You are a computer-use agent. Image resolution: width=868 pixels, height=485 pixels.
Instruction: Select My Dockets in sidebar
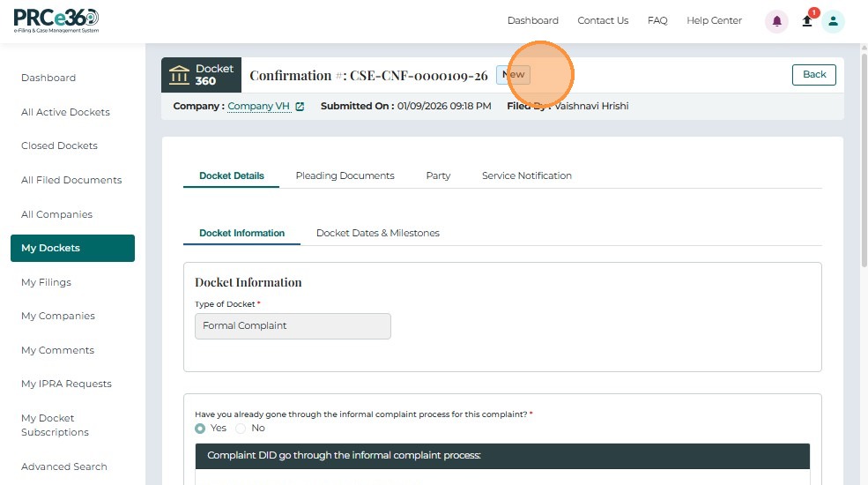(72, 248)
